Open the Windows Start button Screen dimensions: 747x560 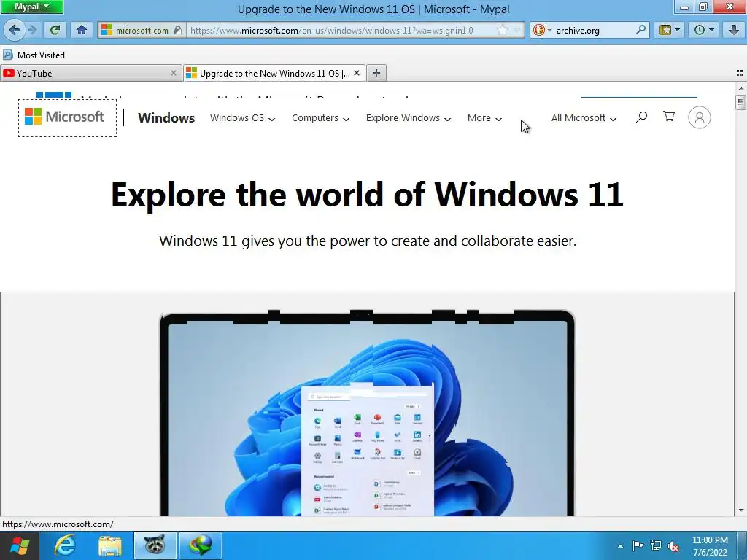pos(20,545)
